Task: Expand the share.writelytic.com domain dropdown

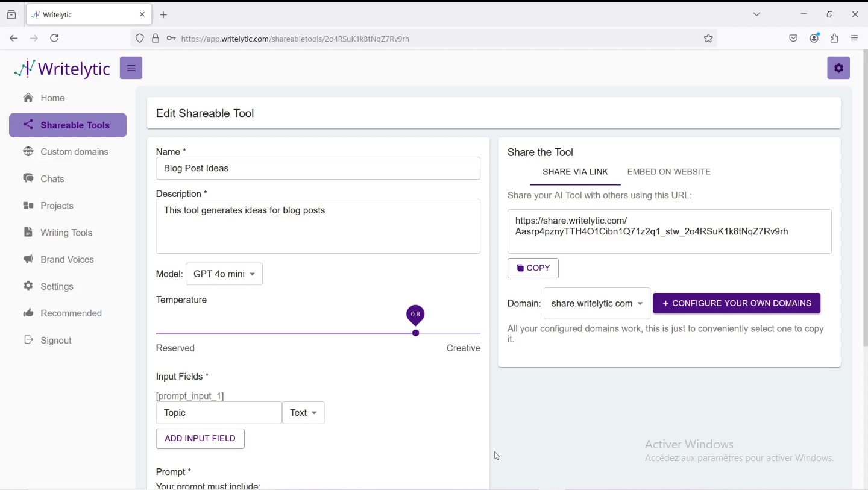Action: pos(597,304)
